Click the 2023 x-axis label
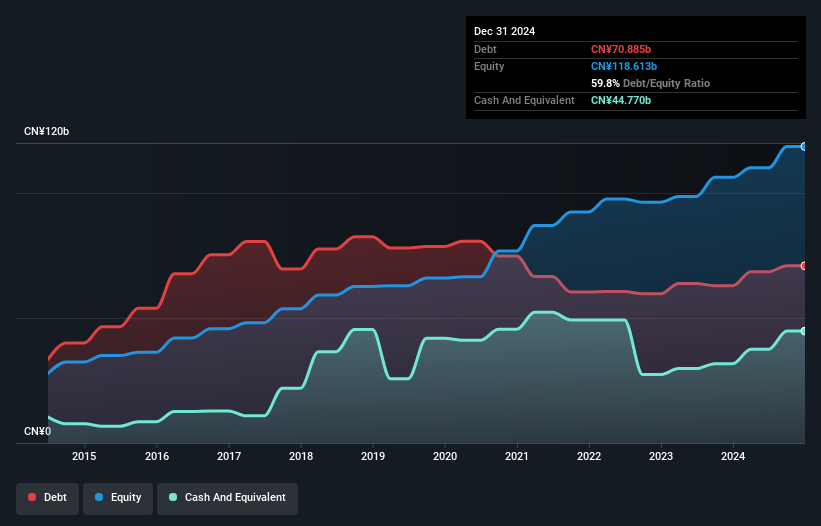 pos(661,456)
